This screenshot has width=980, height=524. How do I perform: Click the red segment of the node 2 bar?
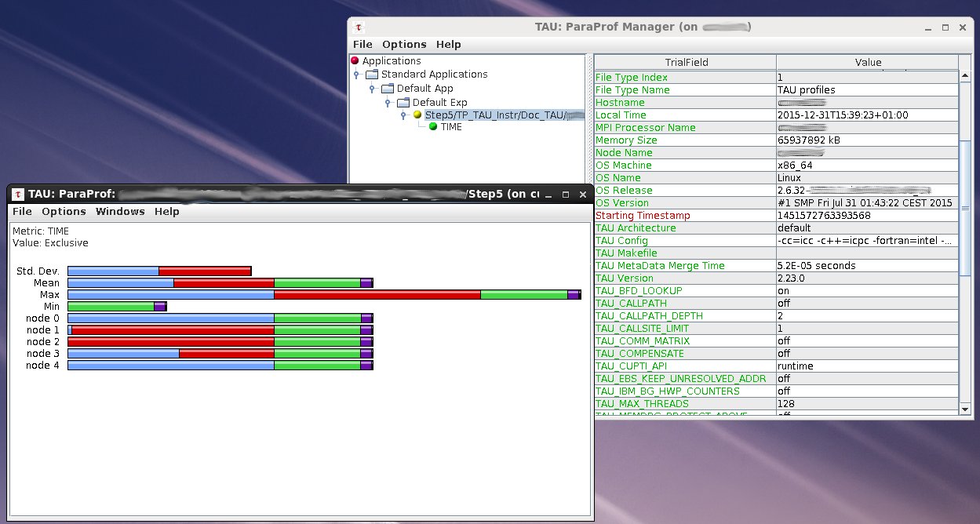(171, 342)
